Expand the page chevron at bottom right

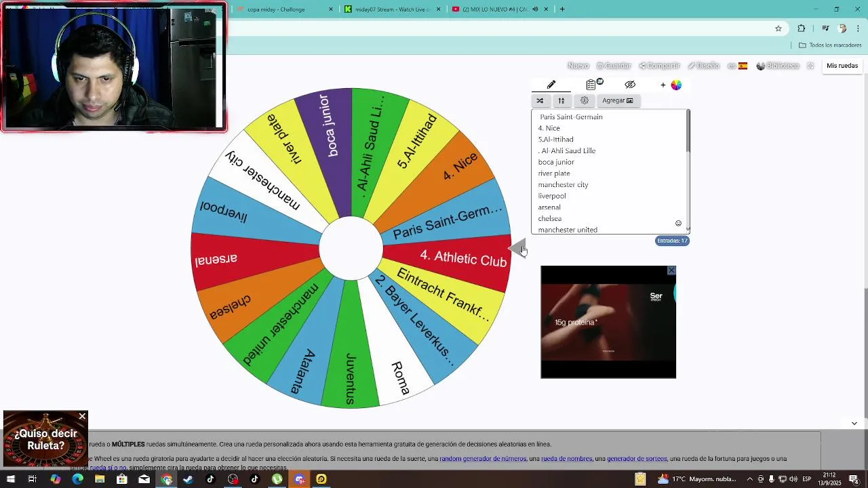(854, 424)
